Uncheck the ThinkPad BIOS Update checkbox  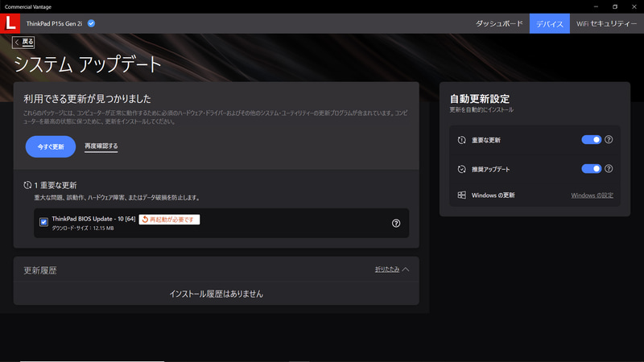43,222
